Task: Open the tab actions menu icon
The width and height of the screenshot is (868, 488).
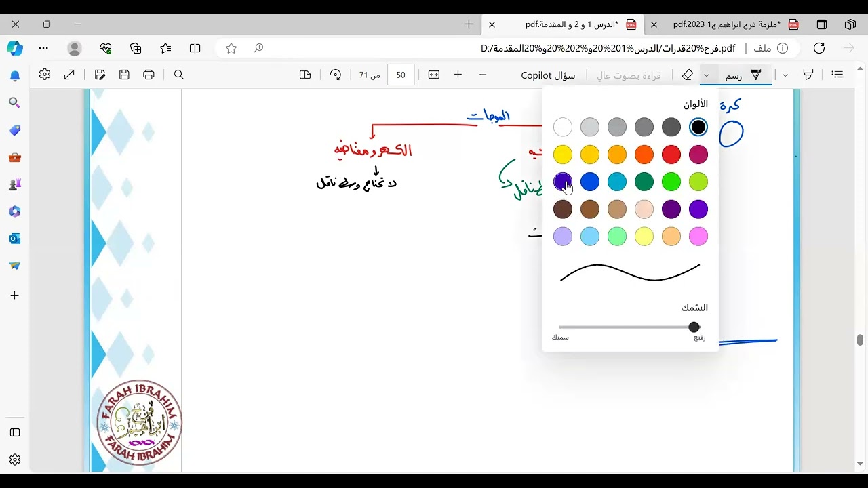Action: (822, 24)
